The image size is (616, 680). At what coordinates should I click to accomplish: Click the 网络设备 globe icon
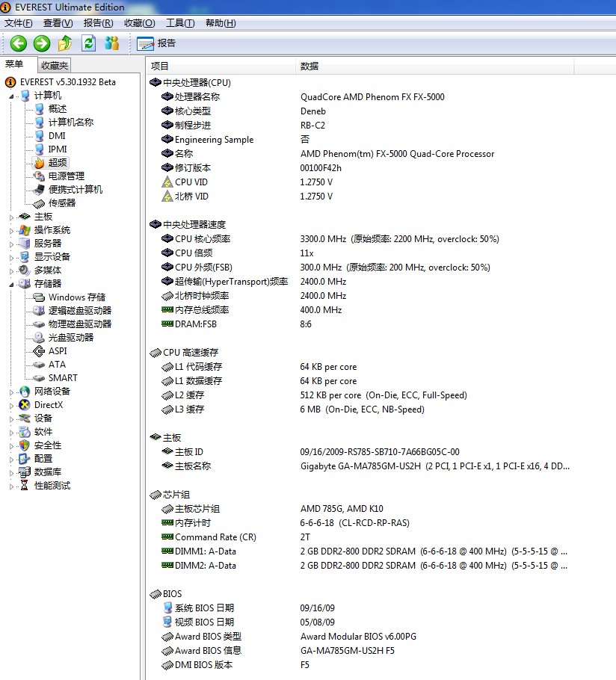tap(25, 392)
